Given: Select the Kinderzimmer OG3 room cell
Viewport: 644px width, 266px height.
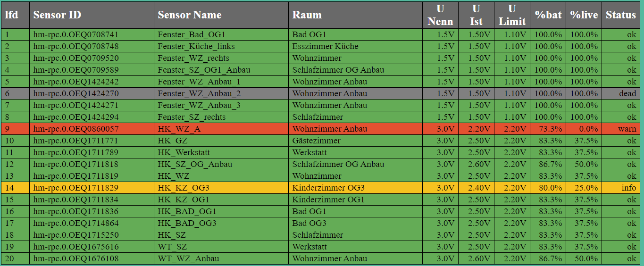Looking at the screenshot, I should [355, 188].
